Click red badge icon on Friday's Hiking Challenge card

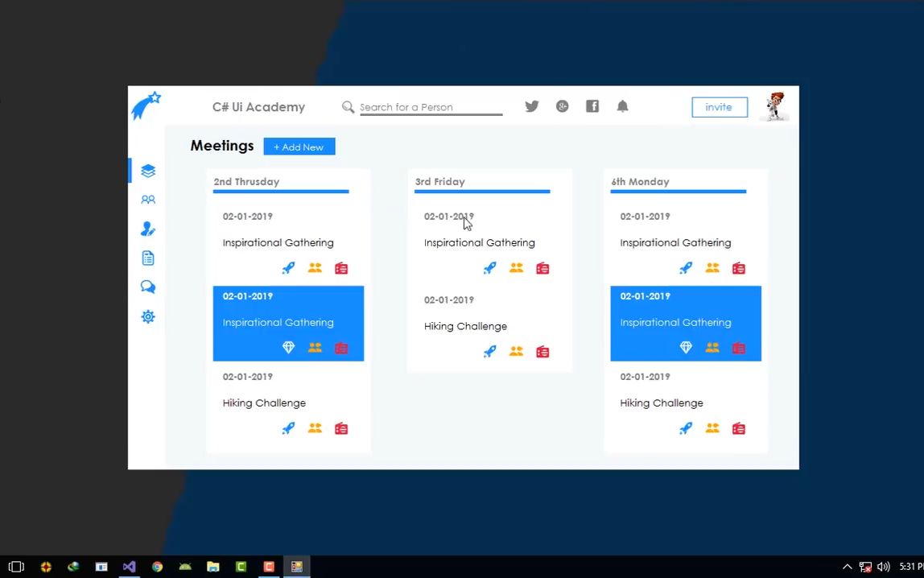(542, 352)
